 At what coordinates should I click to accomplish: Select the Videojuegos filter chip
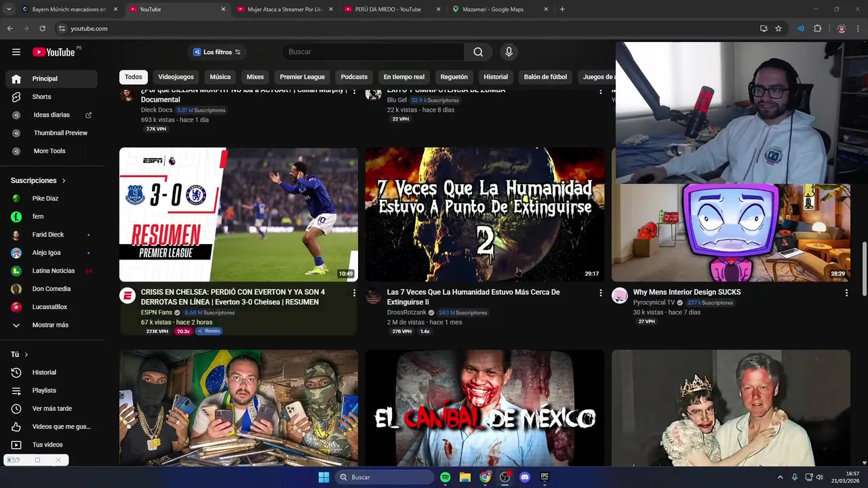(176, 77)
